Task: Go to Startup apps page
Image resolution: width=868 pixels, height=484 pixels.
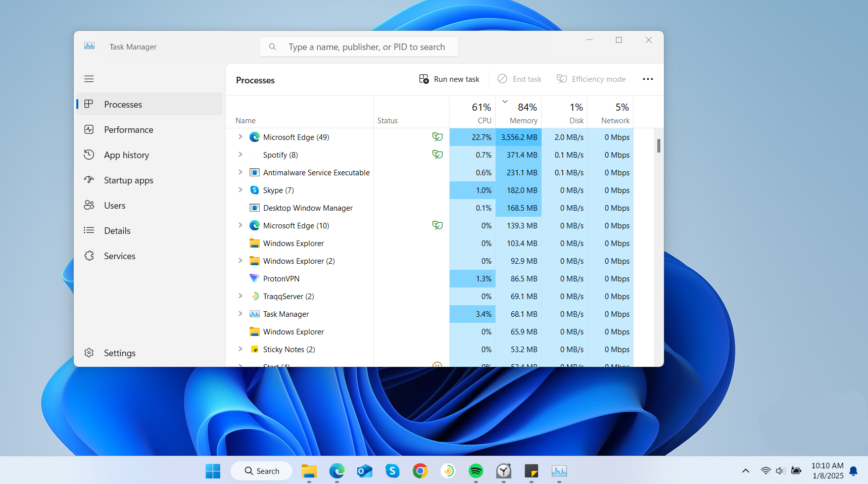Action: [x=150, y=180]
